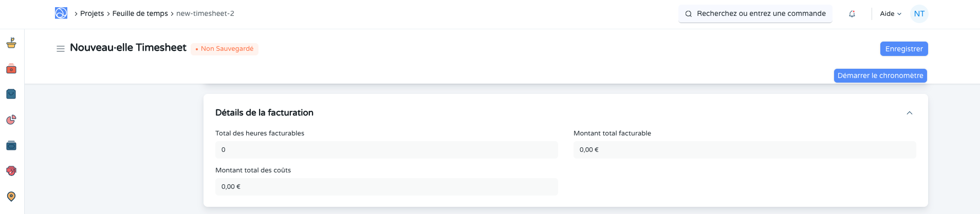
Task: Navigate to Feuille de temps breadcrumb
Action: point(140,13)
